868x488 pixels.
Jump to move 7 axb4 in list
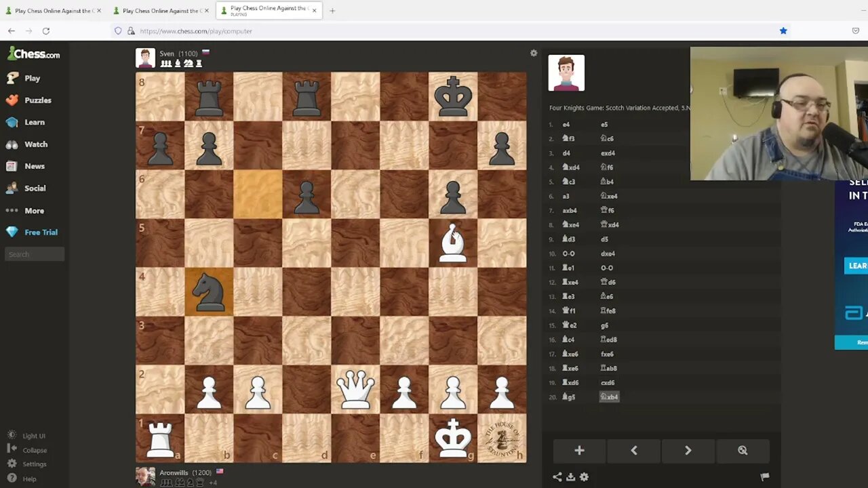tap(570, 211)
